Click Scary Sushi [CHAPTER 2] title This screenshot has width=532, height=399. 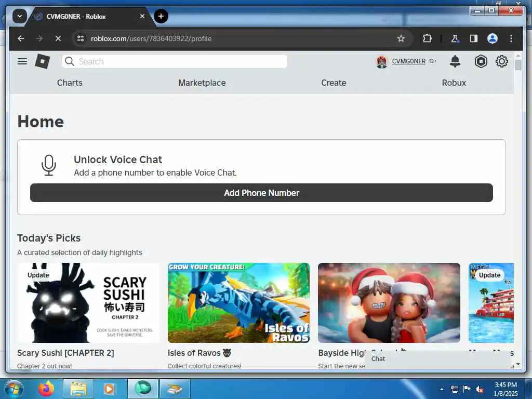(x=65, y=353)
